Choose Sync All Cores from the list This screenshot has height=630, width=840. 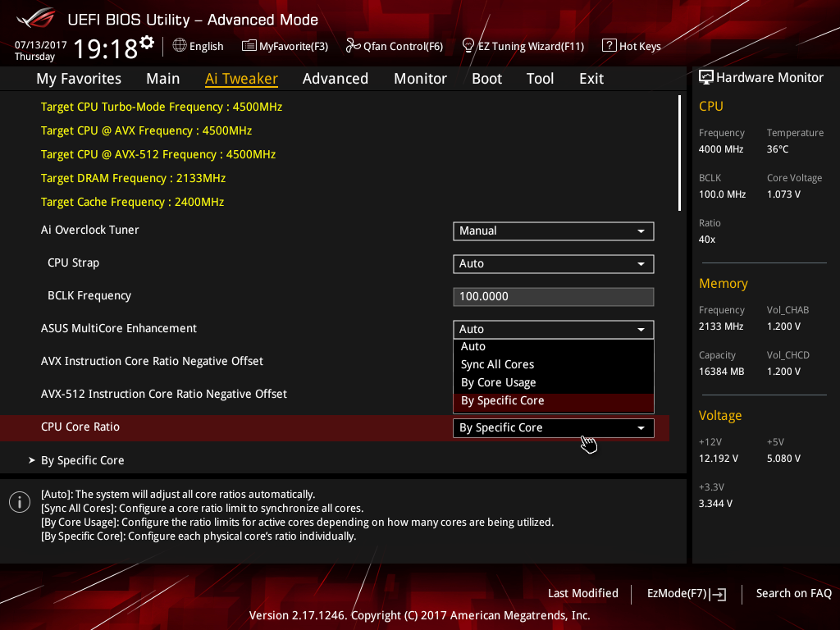pos(554,364)
